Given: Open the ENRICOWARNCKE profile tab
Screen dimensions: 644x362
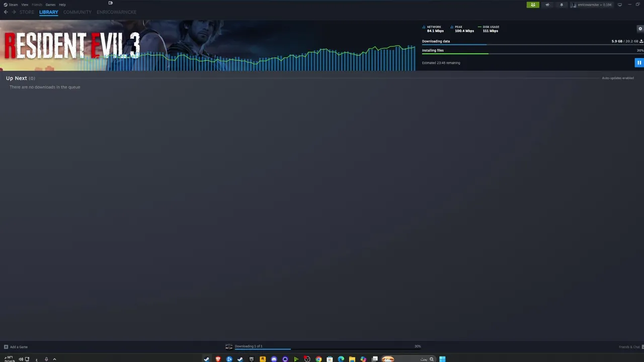Looking at the screenshot, I should [x=116, y=12].
